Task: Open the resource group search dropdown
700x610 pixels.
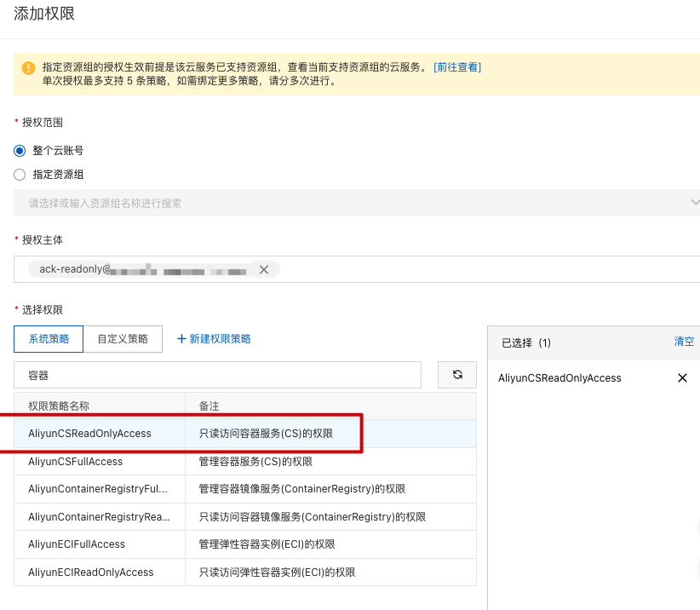Action: click(357, 203)
